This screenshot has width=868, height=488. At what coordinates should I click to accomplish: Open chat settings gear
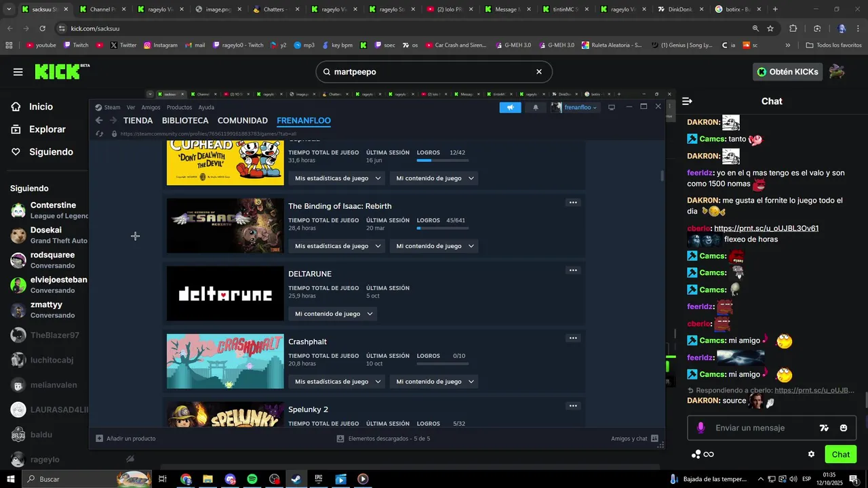pyautogui.click(x=811, y=454)
